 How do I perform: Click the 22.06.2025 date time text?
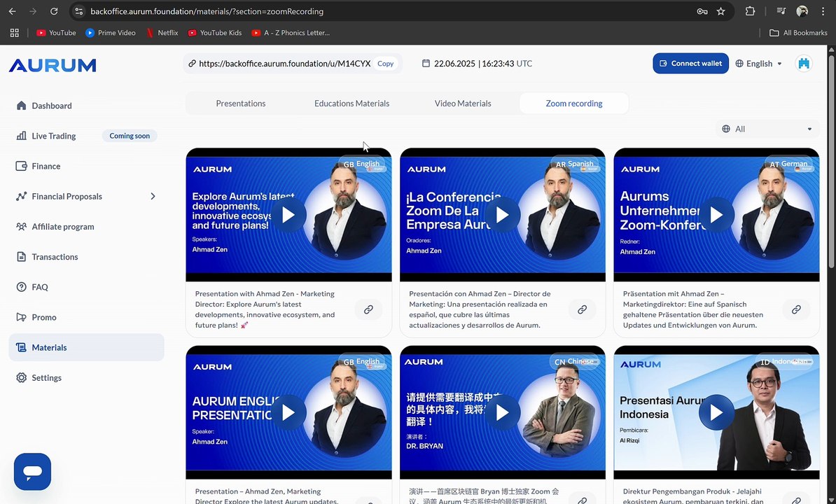(x=482, y=64)
